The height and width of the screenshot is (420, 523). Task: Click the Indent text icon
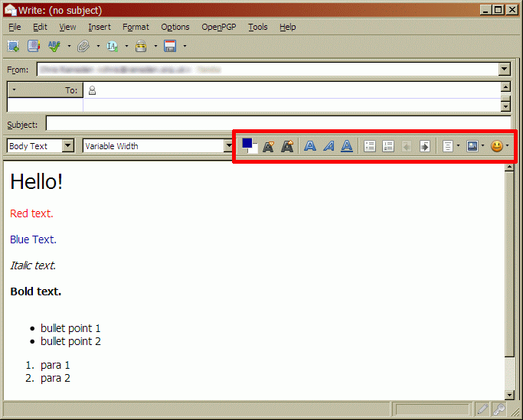point(424,146)
